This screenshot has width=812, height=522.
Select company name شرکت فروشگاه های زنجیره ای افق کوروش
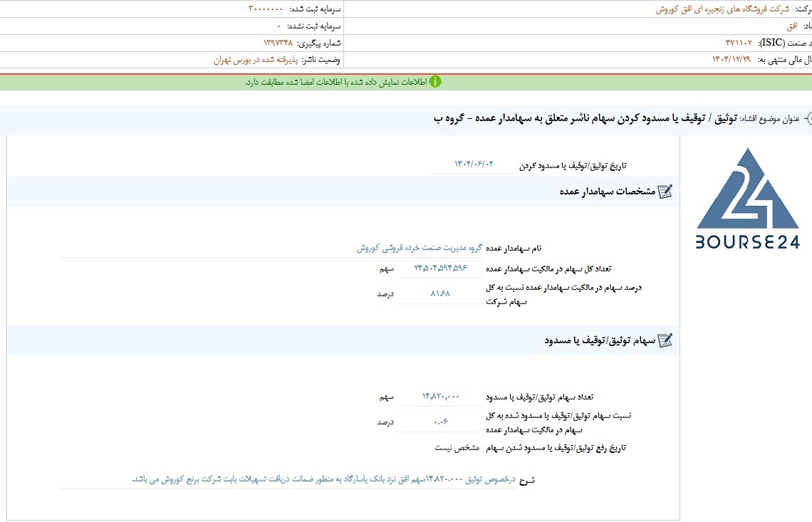pos(722,9)
